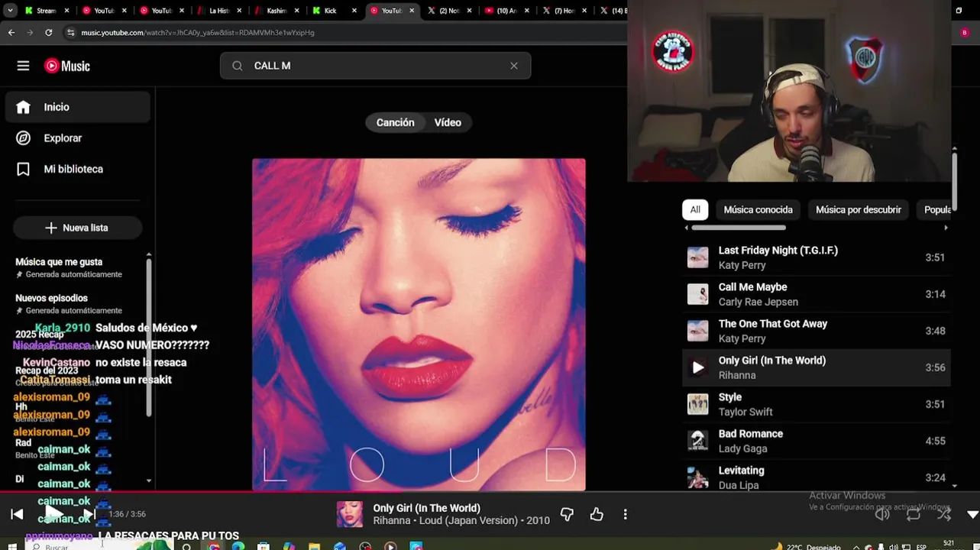This screenshot has height=550, width=980.
Task: Open the Windows Start button
Action: [11, 547]
